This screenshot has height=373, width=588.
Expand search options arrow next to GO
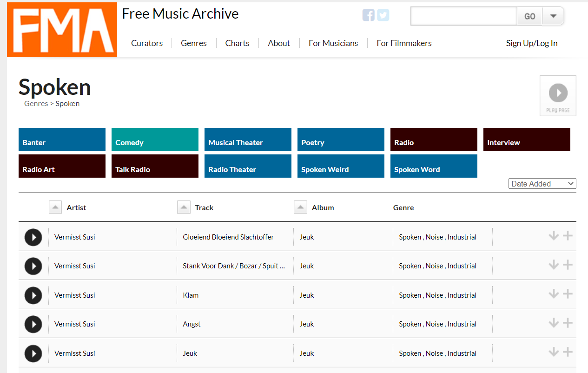click(x=553, y=16)
